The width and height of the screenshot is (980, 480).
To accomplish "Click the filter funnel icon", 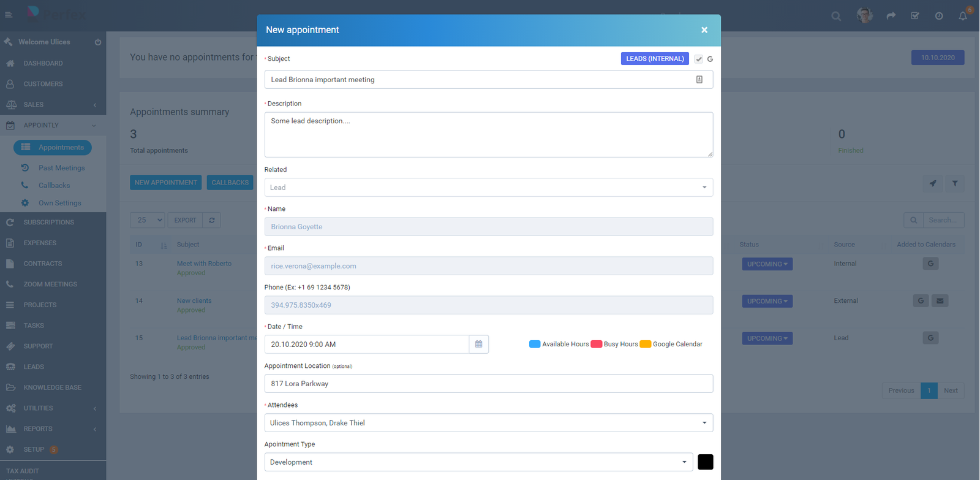I will 954,183.
